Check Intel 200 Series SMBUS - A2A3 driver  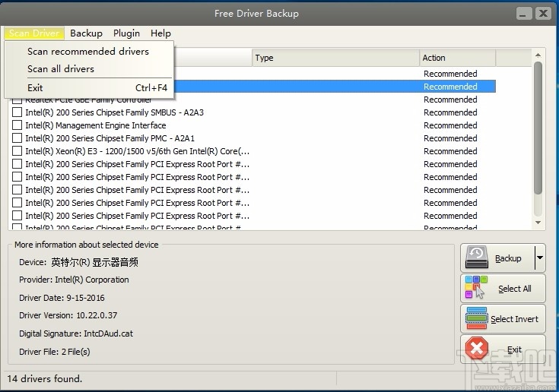(17, 112)
